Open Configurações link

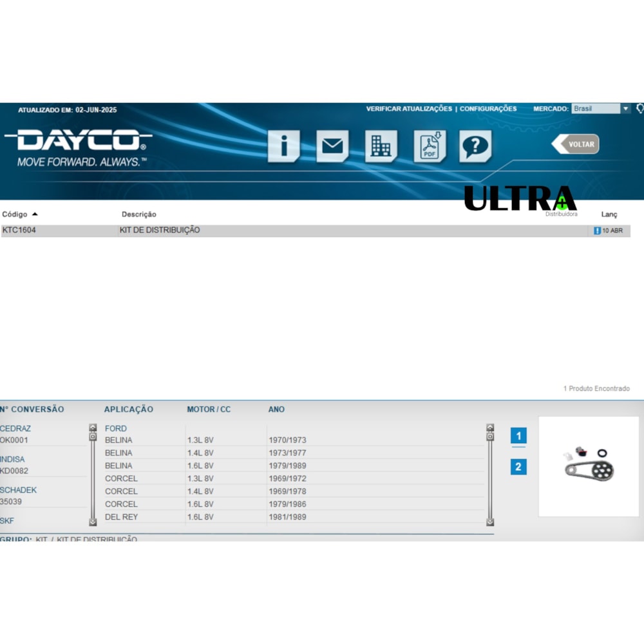(488, 109)
